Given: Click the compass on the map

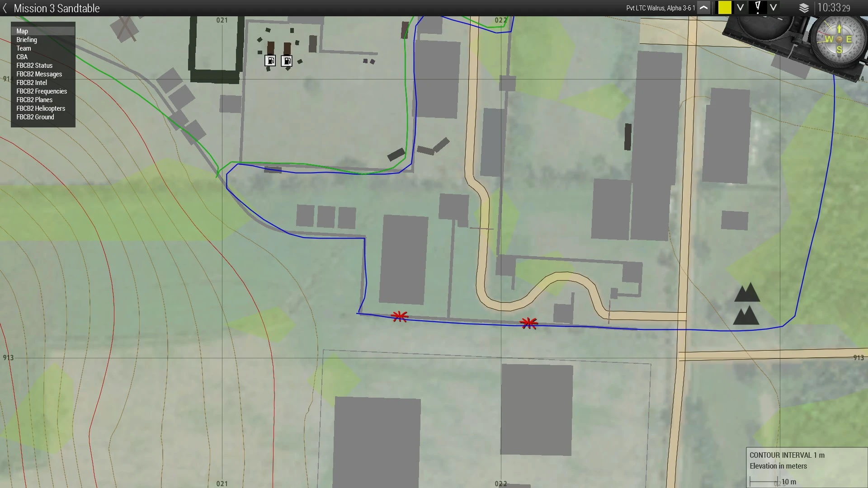Looking at the screenshot, I should pos(839,40).
